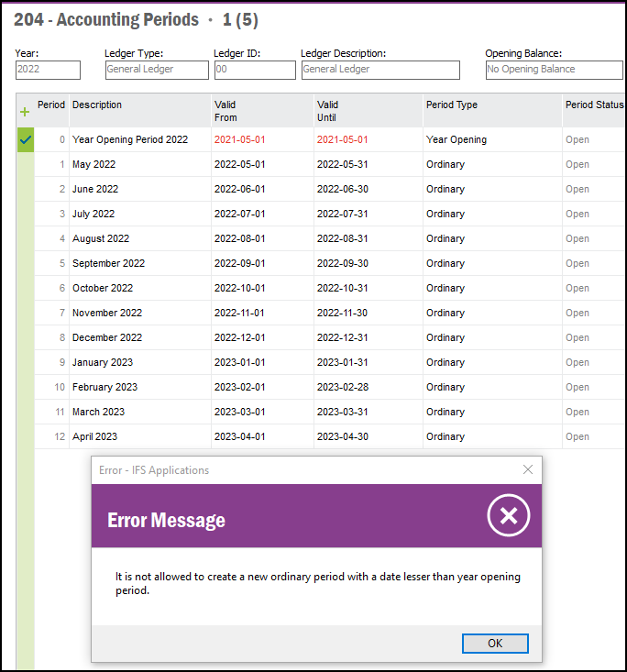Click the green plus add-row icon
This screenshot has width=627, height=672.
pyautogui.click(x=25, y=112)
